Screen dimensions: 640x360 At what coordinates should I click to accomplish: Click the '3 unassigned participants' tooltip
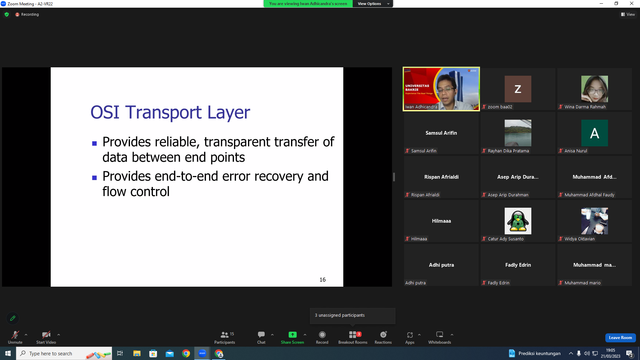click(353, 315)
